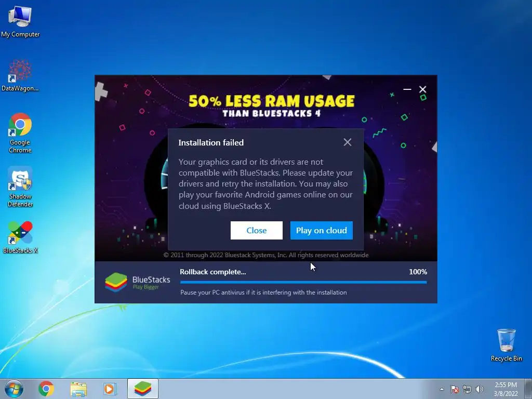Click the Rollback complete status text
Screen dimensions: 532x399
pyautogui.click(x=212, y=272)
